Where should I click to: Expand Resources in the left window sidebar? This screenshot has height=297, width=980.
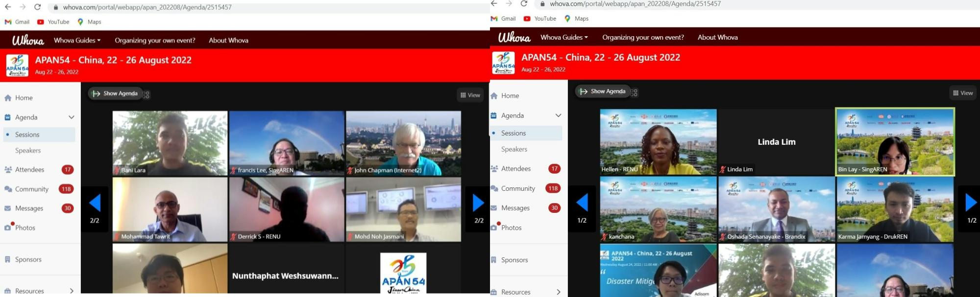[x=72, y=291]
